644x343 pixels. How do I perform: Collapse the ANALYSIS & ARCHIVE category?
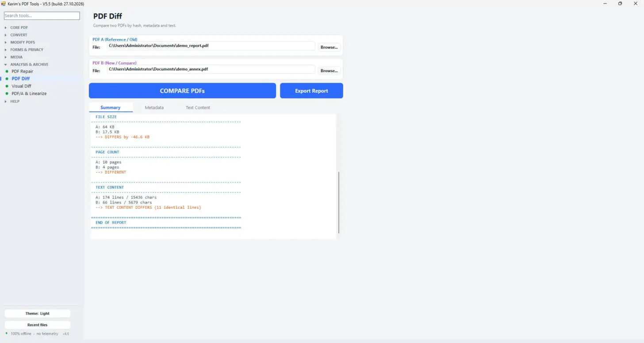[29, 65]
